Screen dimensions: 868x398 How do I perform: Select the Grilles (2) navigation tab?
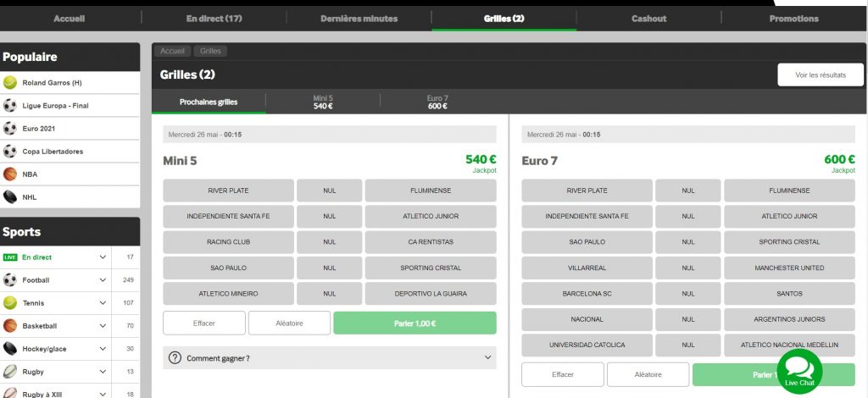coord(504,19)
